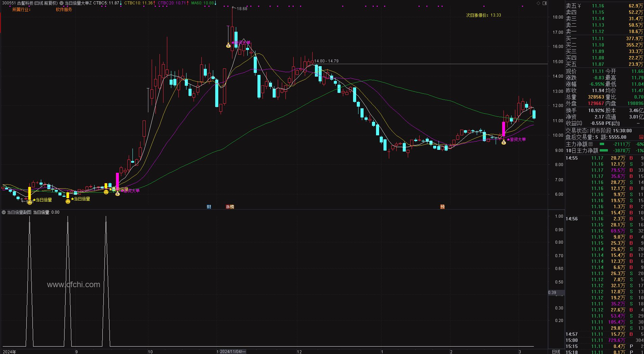Open the list icon next to 主力净额

(591, 144)
